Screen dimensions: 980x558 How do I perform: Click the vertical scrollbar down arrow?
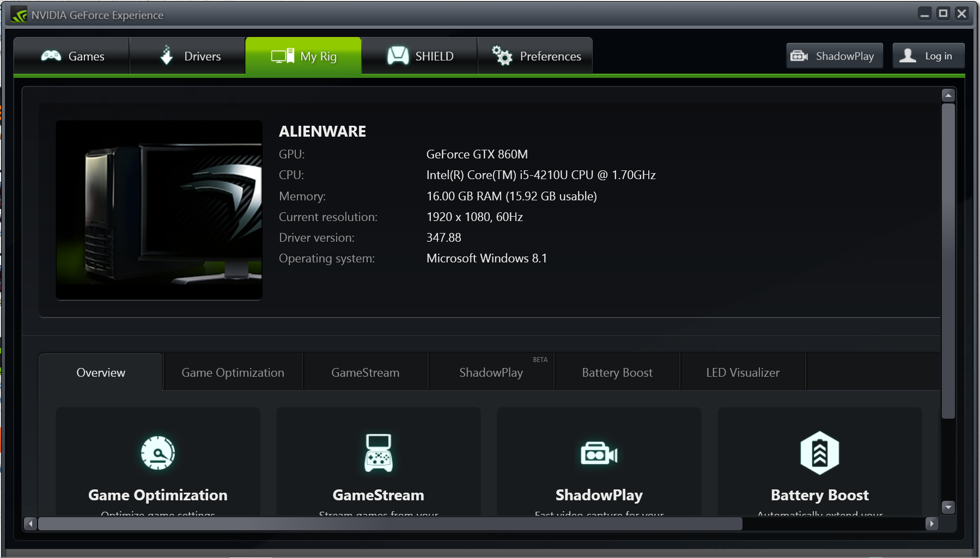click(948, 507)
